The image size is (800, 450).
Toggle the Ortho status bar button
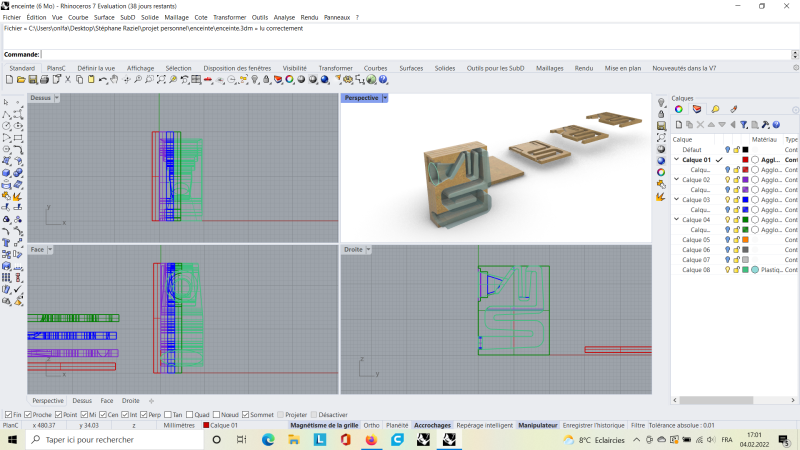point(371,425)
